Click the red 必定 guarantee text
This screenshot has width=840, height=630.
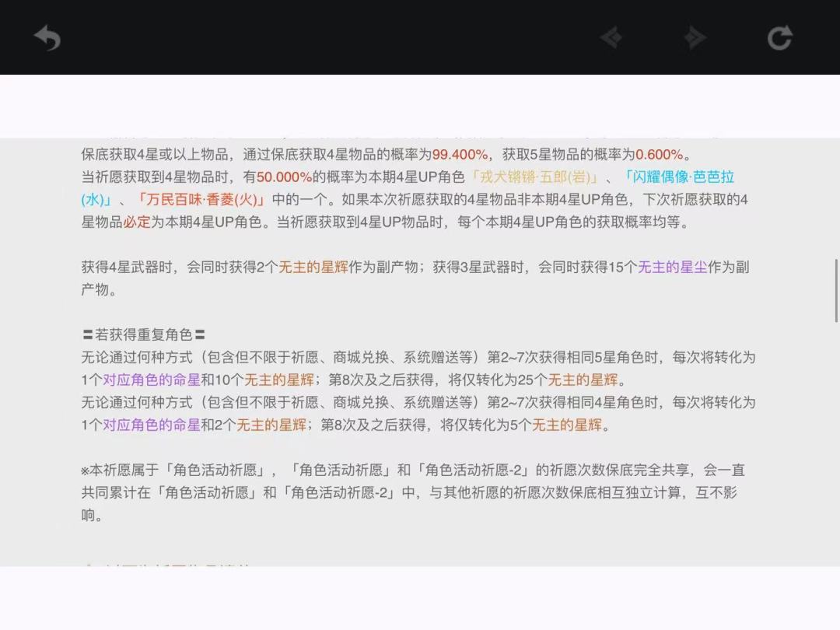136,222
